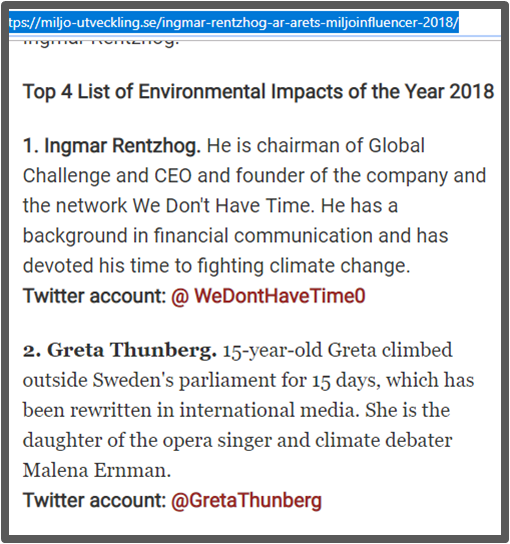510x544 pixels.
Task: Open the @GretaThunberg Twitter link
Action: tap(246, 500)
